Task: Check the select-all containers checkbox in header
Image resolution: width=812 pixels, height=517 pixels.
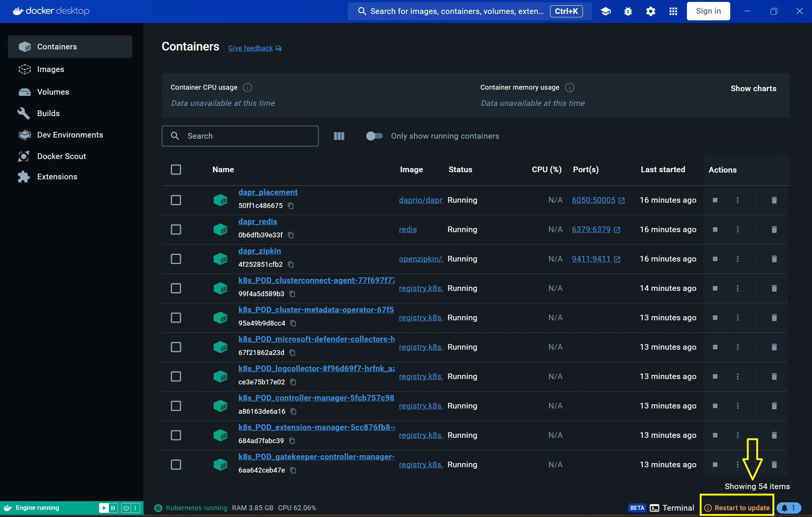Action: pyautogui.click(x=176, y=170)
